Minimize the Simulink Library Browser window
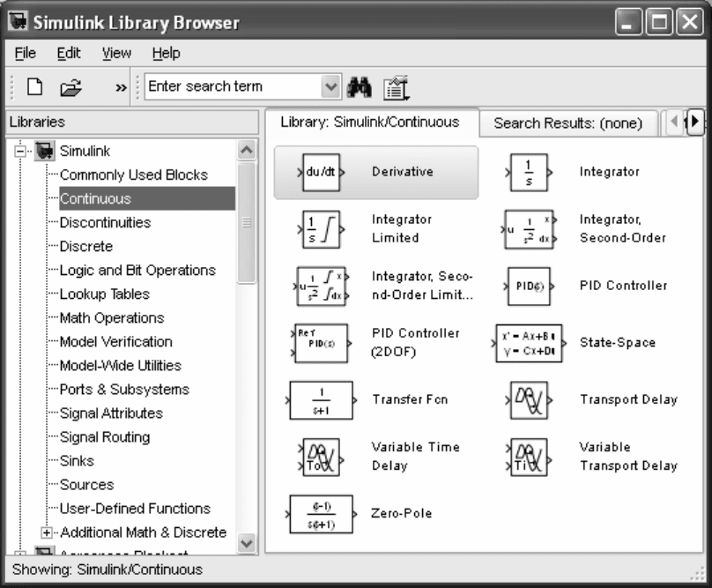 [x=628, y=21]
